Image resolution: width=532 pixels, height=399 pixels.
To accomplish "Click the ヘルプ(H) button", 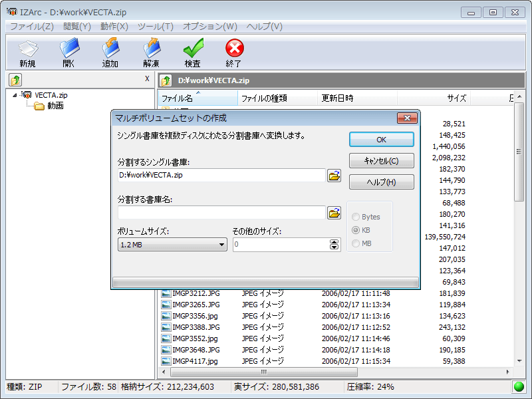I will pyautogui.click(x=381, y=182).
